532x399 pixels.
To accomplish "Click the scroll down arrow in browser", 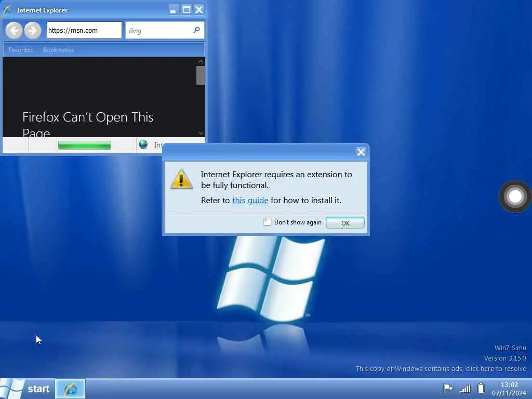I will point(201,133).
